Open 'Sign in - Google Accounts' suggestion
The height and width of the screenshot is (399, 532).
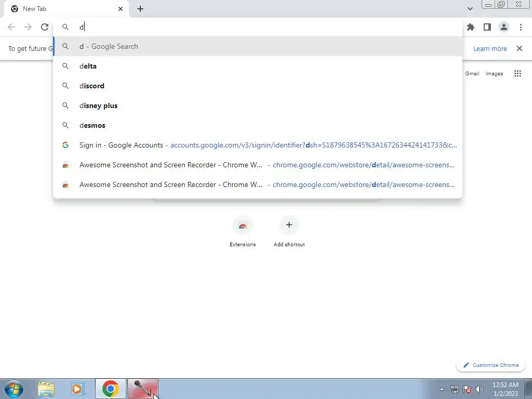(x=258, y=145)
